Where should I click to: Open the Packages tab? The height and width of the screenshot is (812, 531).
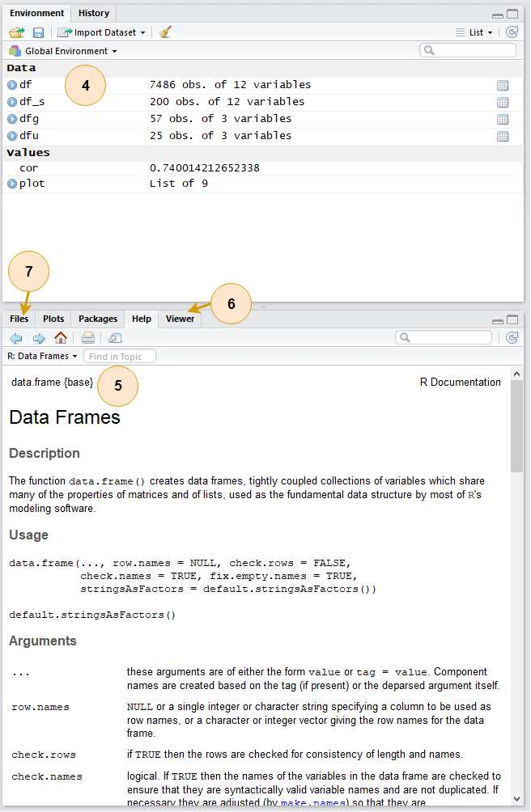click(x=98, y=319)
